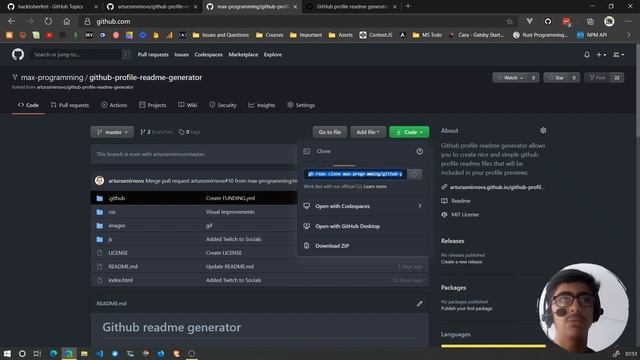Viewport: 640px width, 360px height.
Task: Open the About website link
Action: [x=496, y=187]
